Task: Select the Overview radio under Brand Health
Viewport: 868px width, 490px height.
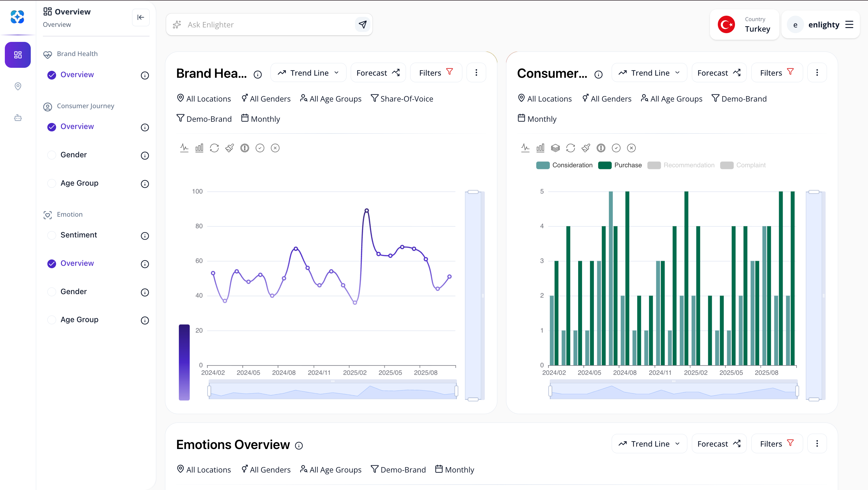Action: pos(52,75)
